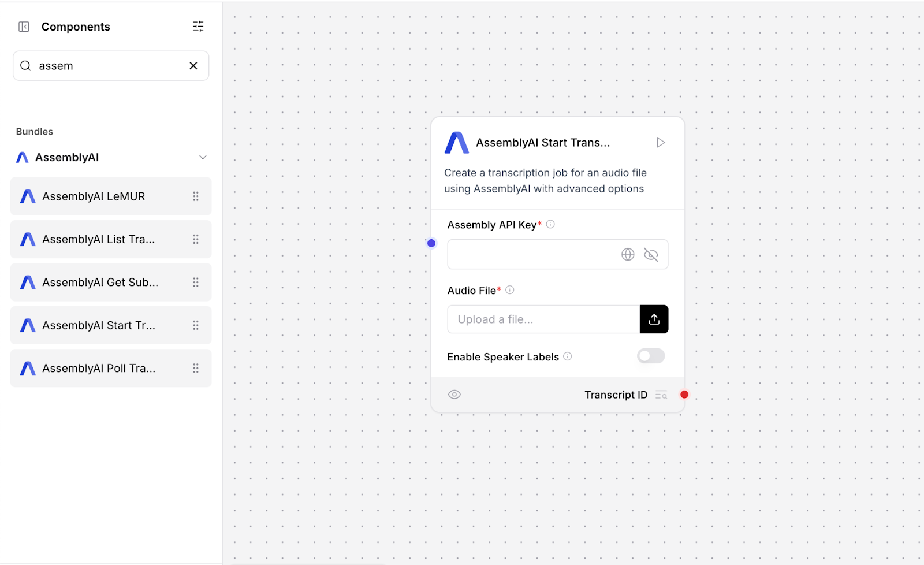924x565 pixels.
Task: Click the 'Audio File' label
Action: [471, 291]
